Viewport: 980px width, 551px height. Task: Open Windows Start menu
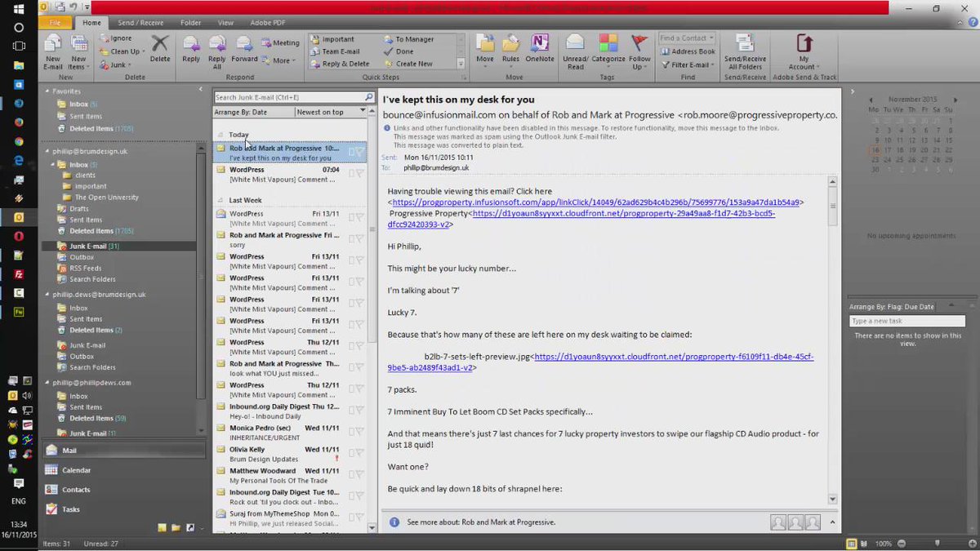pyautogui.click(x=19, y=7)
